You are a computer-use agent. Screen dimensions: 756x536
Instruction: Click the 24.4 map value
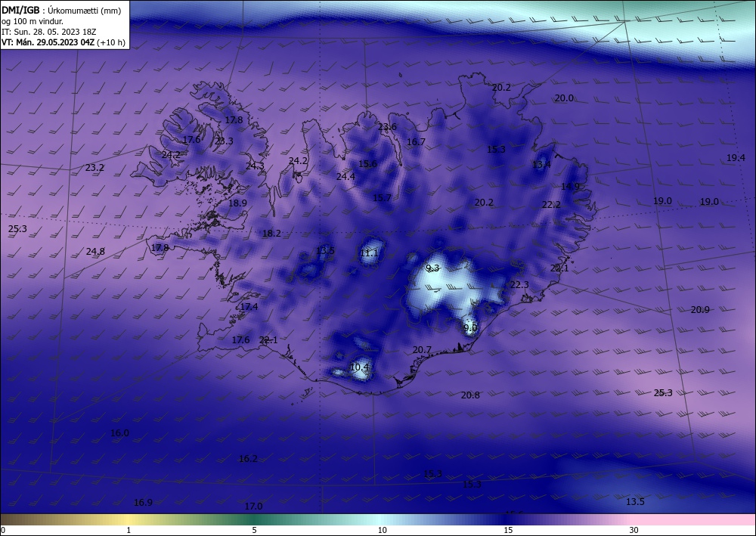(345, 176)
